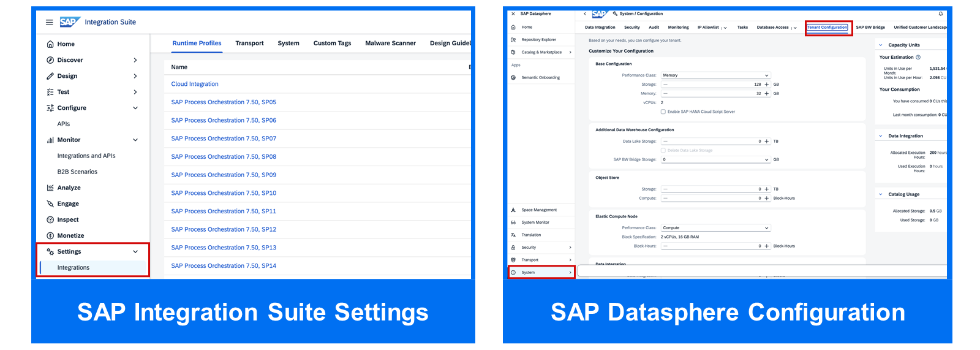Click the X icon beside SAP Datasphere title
The width and height of the screenshot is (980, 350).
tap(513, 13)
